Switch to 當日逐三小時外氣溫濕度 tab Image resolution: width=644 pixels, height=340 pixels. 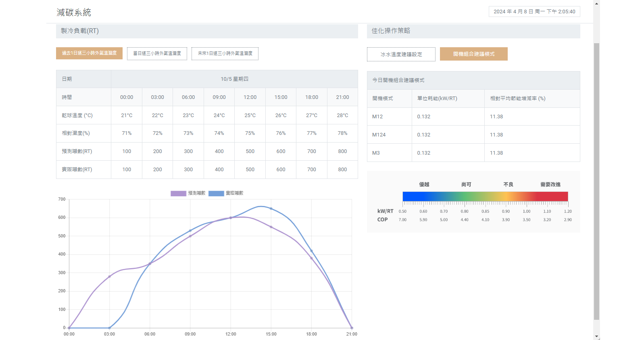(157, 54)
